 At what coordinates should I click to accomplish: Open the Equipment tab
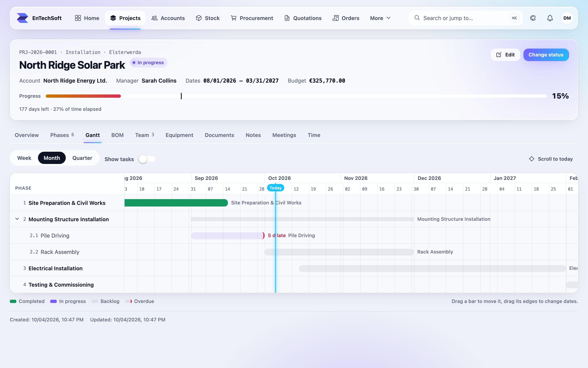pyautogui.click(x=179, y=135)
